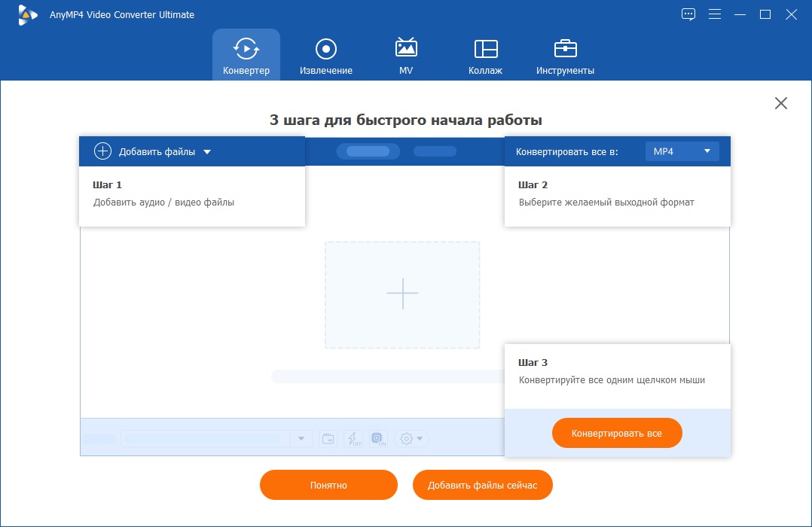This screenshot has height=527, width=812.
Task: Select the Извлечение ripper icon
Action: click(325, 49)
